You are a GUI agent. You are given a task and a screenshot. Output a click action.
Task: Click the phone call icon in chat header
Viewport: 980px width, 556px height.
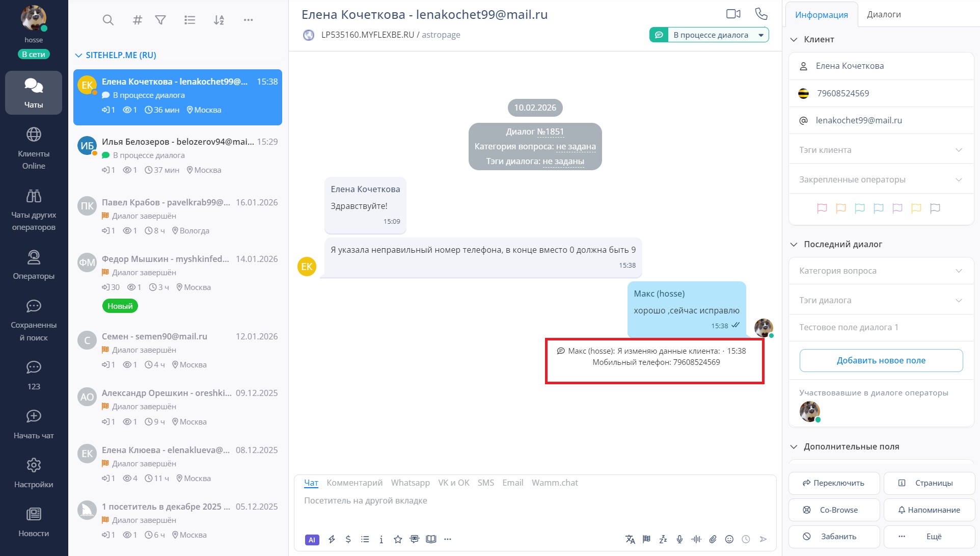pos(761,14)
